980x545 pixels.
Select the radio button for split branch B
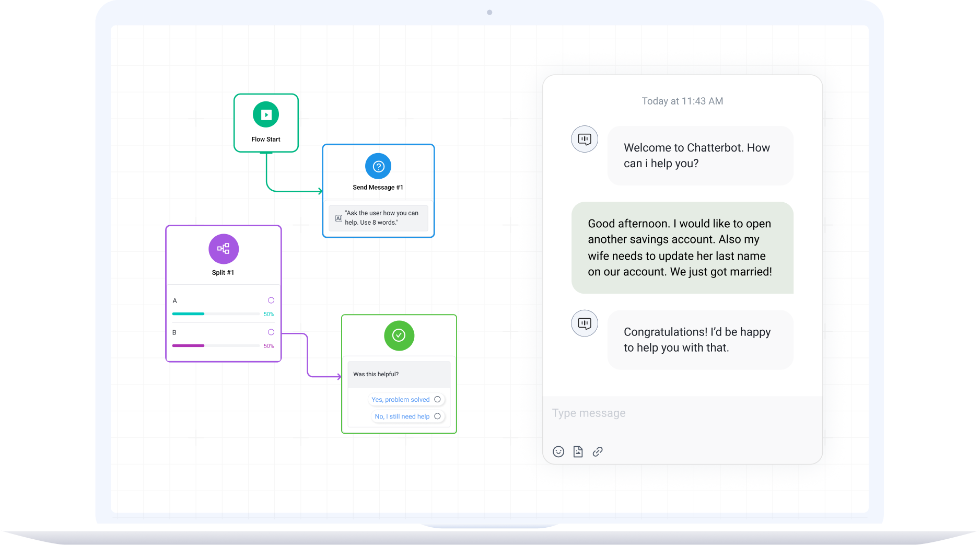[x=271, y=332]
